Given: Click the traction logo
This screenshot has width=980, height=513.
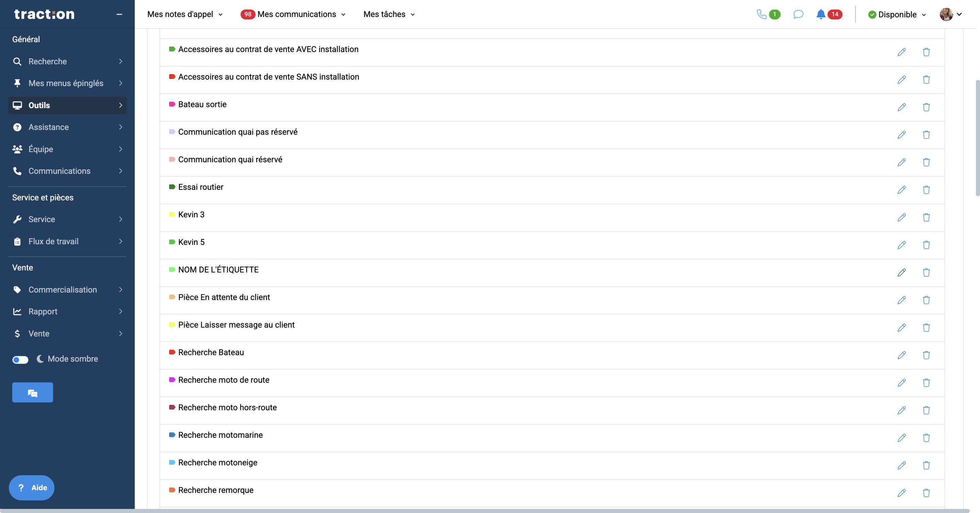Looking at the screenshot, I should (x=45, y=14).
